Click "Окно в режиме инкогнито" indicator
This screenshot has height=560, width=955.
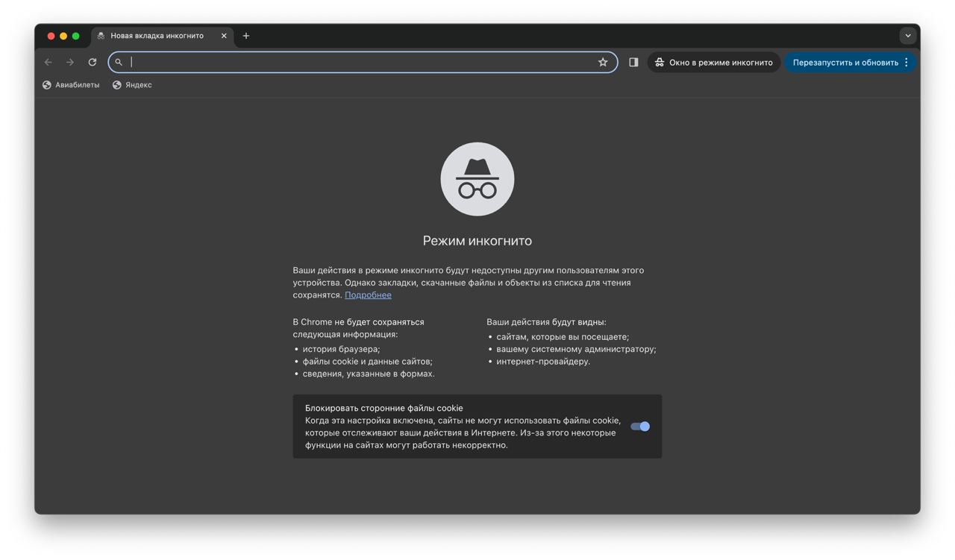click(x=714, y=63)
